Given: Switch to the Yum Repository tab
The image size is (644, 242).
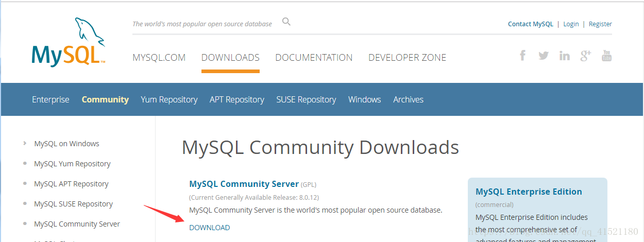Looking at the screenshot, I should pos(169,99).
